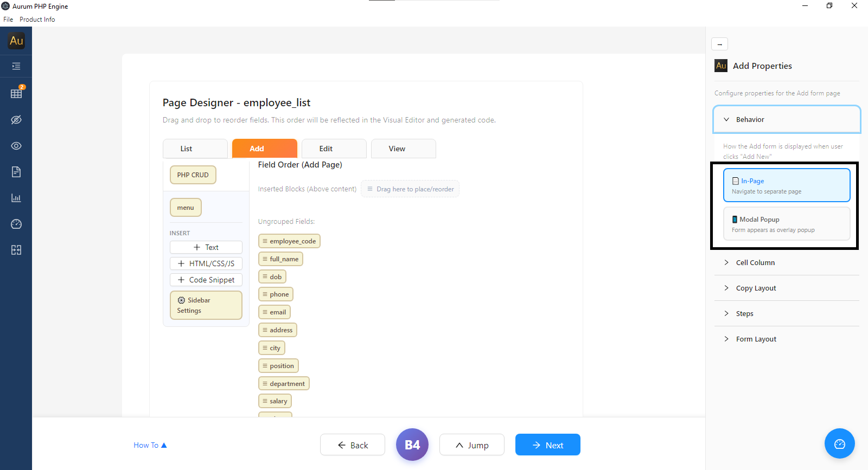This screenshot has width=868, height=470.
Task: Expand the Cell Column section
Action: (x=787, y=262)
